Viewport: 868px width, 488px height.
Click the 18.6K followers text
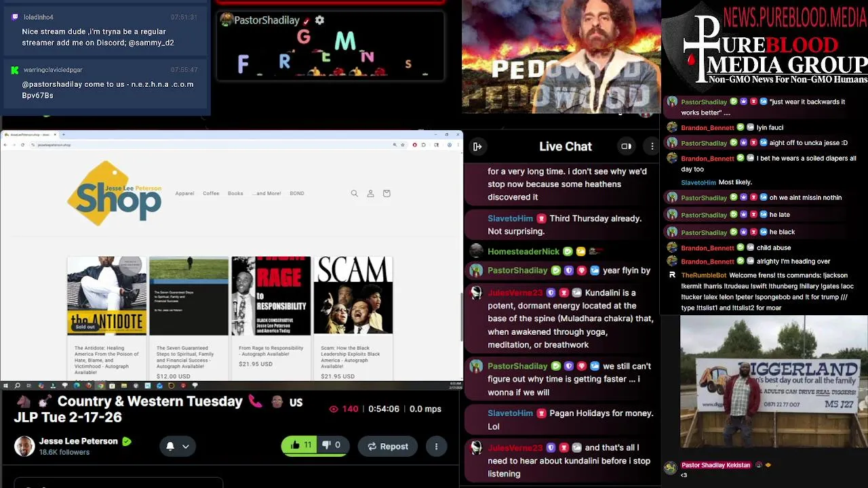64,453
